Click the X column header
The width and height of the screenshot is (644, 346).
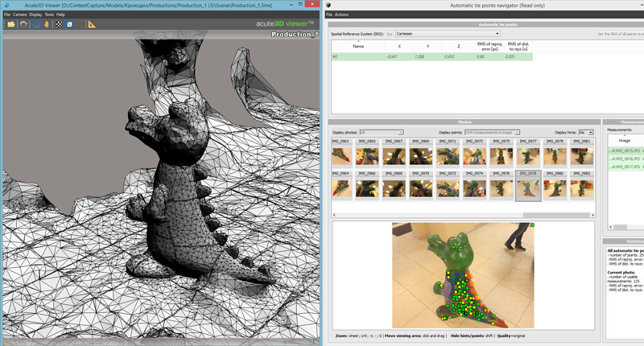pyautogui.click(x=399, y=47)
